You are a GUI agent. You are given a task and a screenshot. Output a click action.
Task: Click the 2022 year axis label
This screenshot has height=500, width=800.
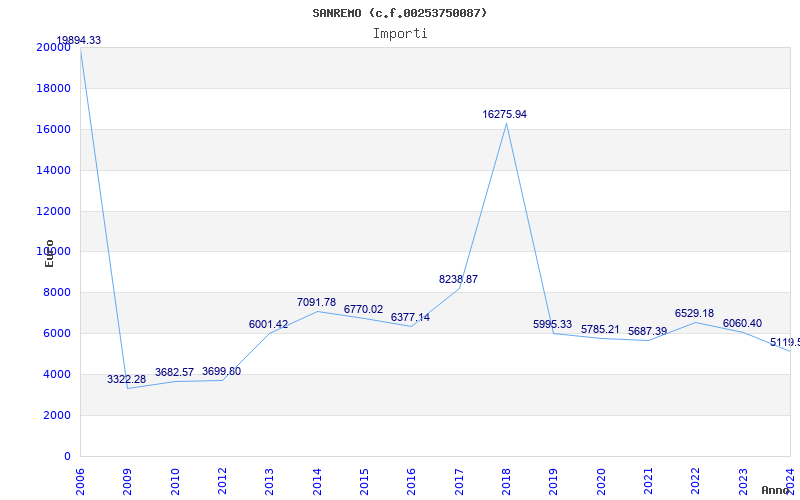(x=695, y=481)
